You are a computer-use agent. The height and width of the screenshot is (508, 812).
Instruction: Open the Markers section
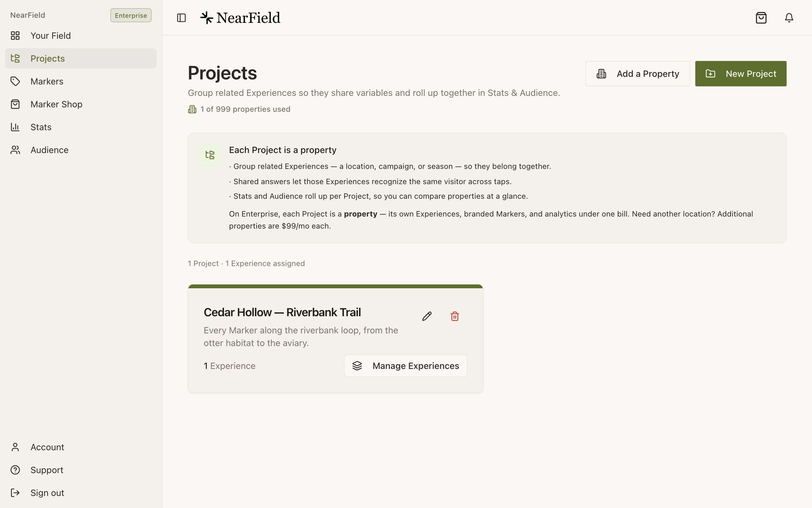pyautogui.click(x=81, y=81)
